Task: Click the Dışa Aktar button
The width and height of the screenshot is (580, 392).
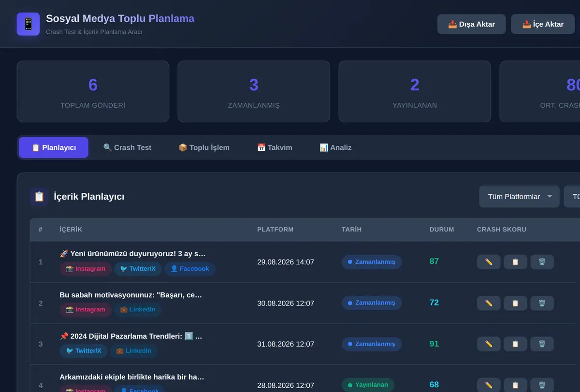Action: click(x=472, y=24)
